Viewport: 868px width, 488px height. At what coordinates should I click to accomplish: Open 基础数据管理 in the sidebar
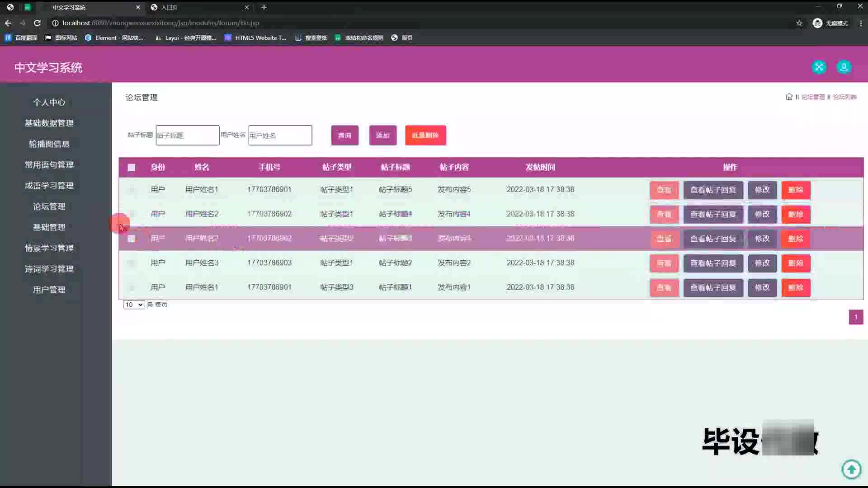click(x=49, y=123)
